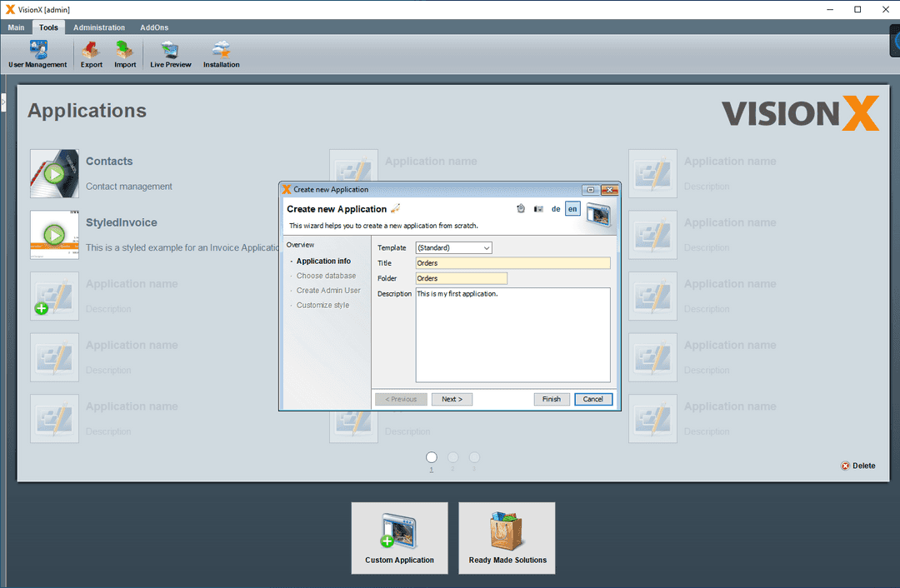
Task: Click the green plus icon to add an application
Action: 41,308
